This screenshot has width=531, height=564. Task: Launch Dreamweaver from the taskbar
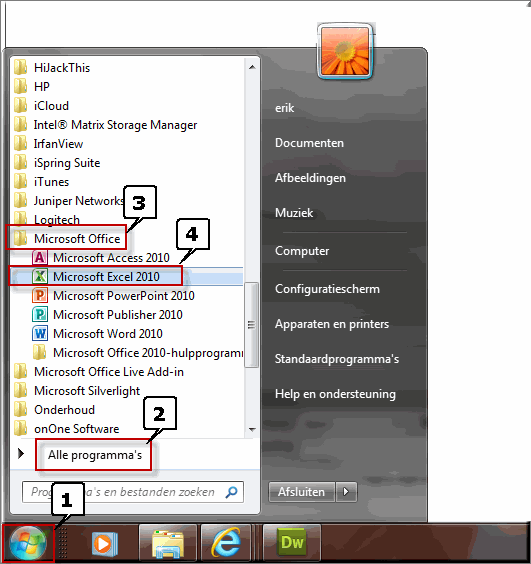(x=292, y=543)
